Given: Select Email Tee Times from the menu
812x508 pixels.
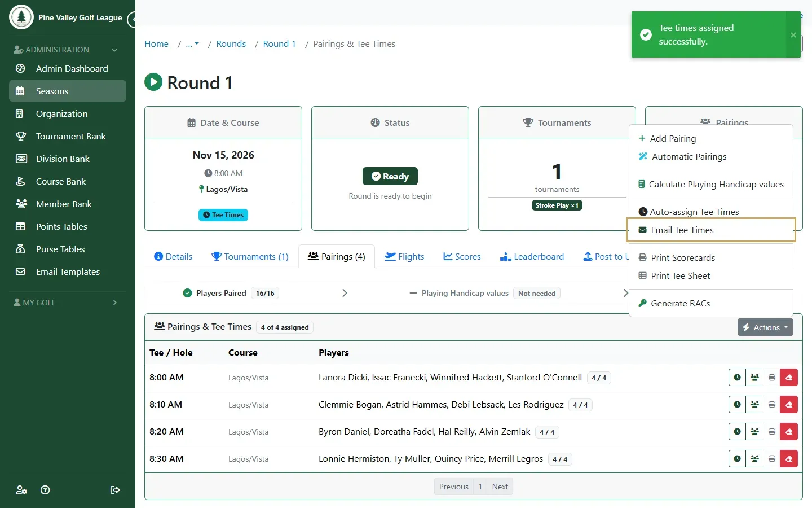Looking at the screenshot, I should [x=711, y=230].
